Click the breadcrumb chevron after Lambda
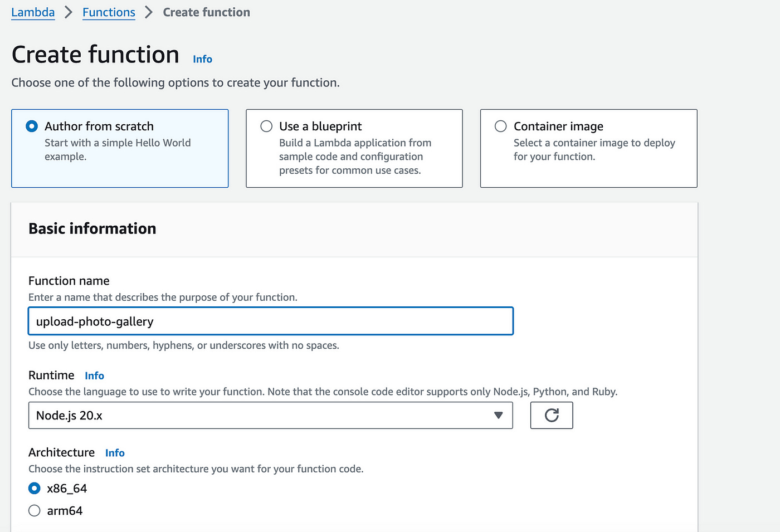 click(69, 12)
